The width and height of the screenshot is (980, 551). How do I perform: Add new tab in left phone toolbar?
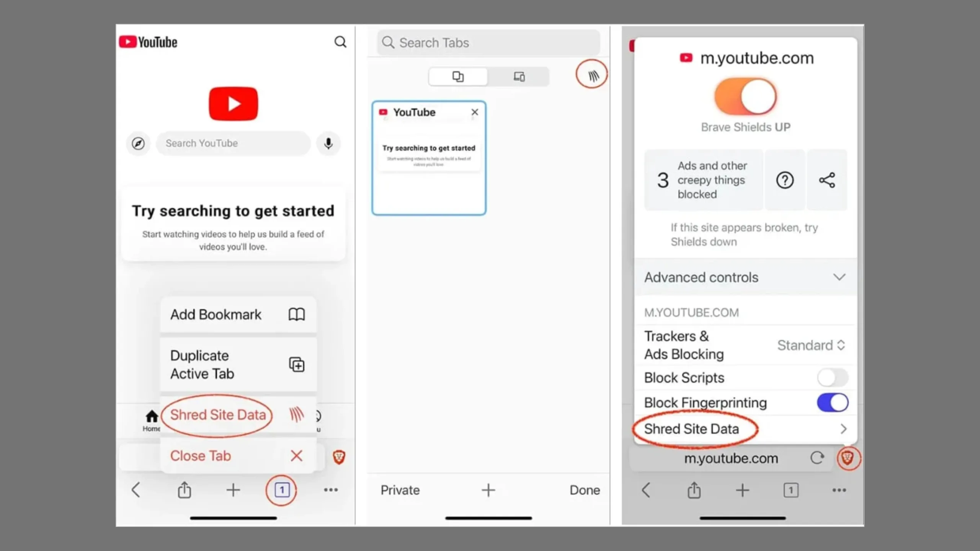[x=233, y=490]
